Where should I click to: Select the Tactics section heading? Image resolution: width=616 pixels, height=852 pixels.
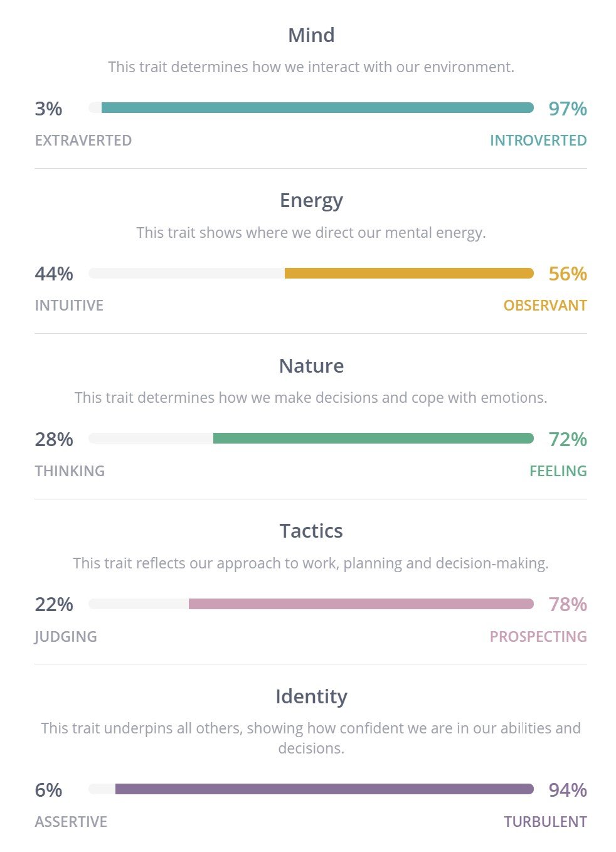(311, 531)
